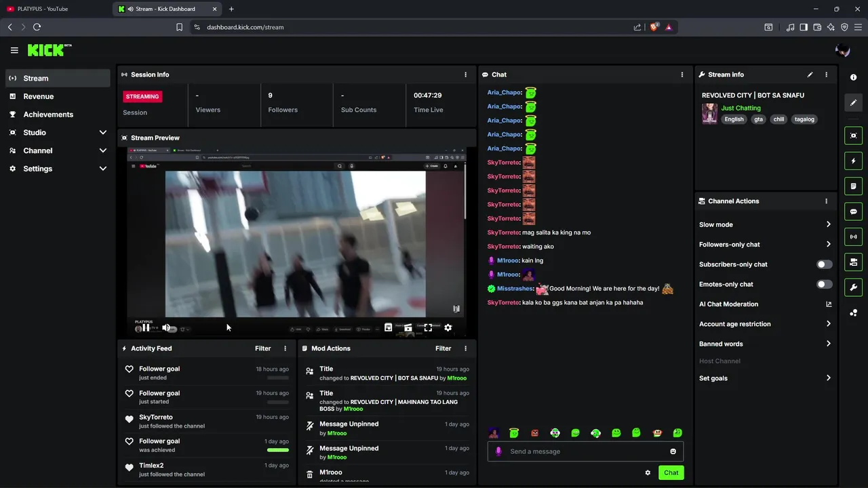
Task: Enter fullscreen on the stream preview
Action: [428, 328]
